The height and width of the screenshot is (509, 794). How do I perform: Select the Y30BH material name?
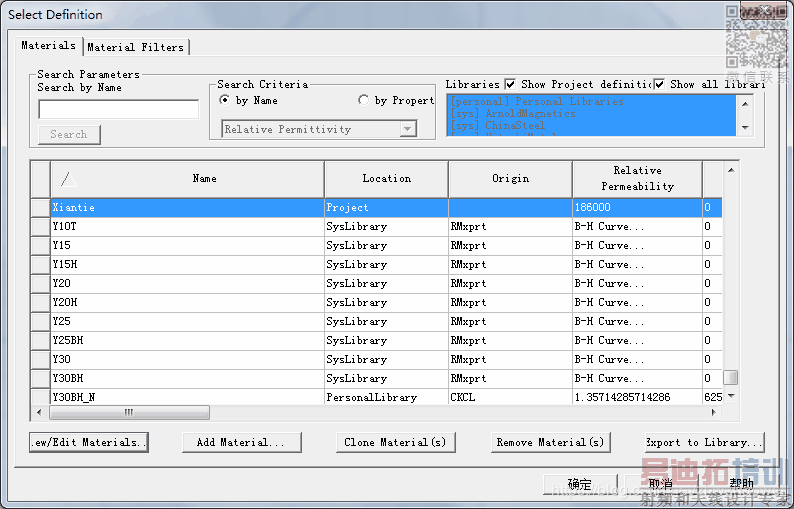[x=68, y=378]
